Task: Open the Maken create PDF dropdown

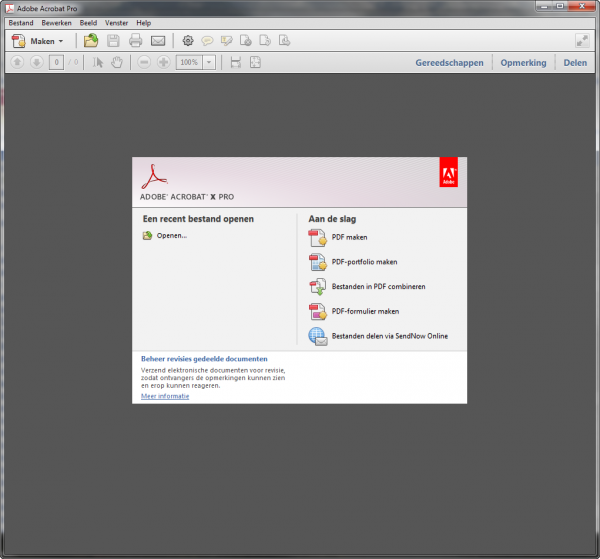Action: pos(37,41)
